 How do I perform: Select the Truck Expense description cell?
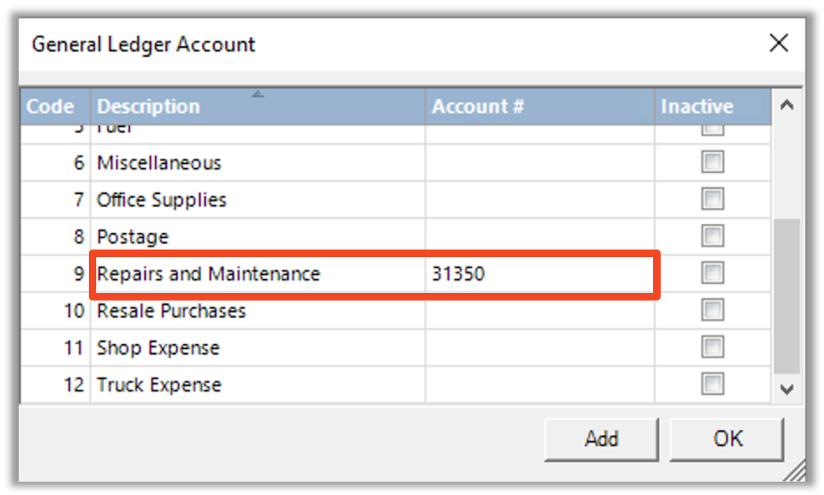coord(258,385)
